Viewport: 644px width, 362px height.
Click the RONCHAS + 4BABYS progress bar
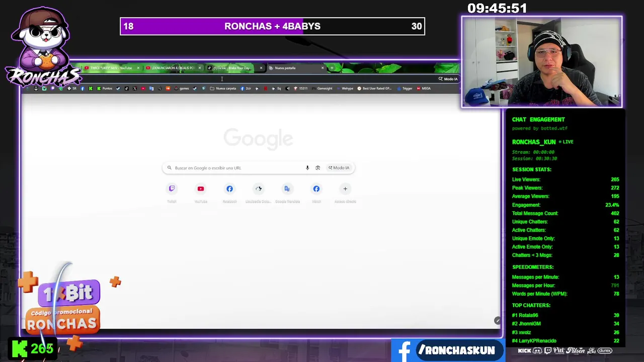[272, 26]
